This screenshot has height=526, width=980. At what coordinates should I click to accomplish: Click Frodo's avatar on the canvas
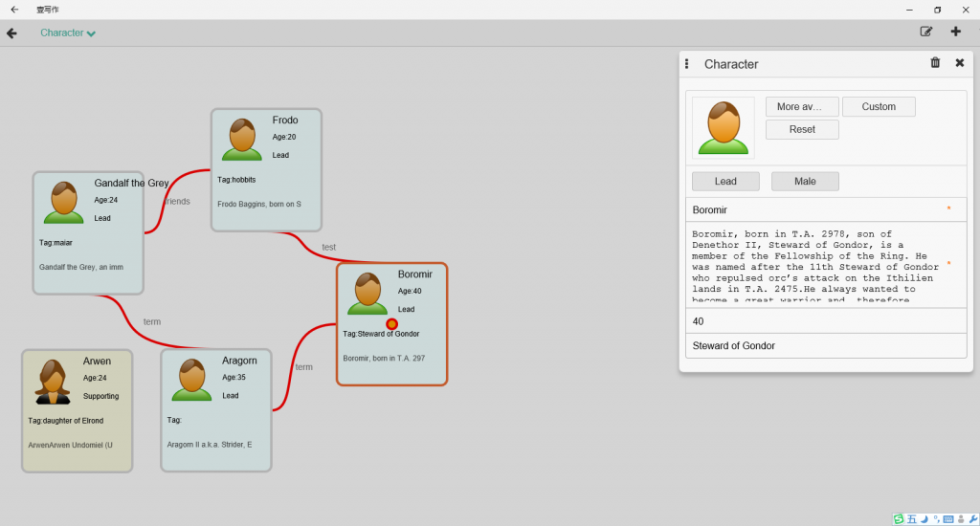[242, 139]
